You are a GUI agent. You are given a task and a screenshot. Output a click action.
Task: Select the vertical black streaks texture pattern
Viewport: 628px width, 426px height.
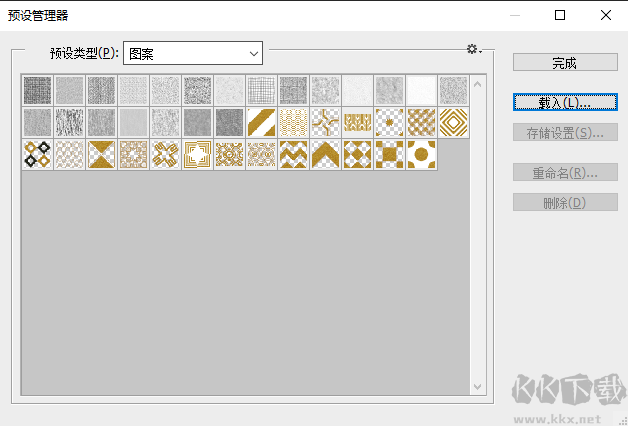coord(69,123)
